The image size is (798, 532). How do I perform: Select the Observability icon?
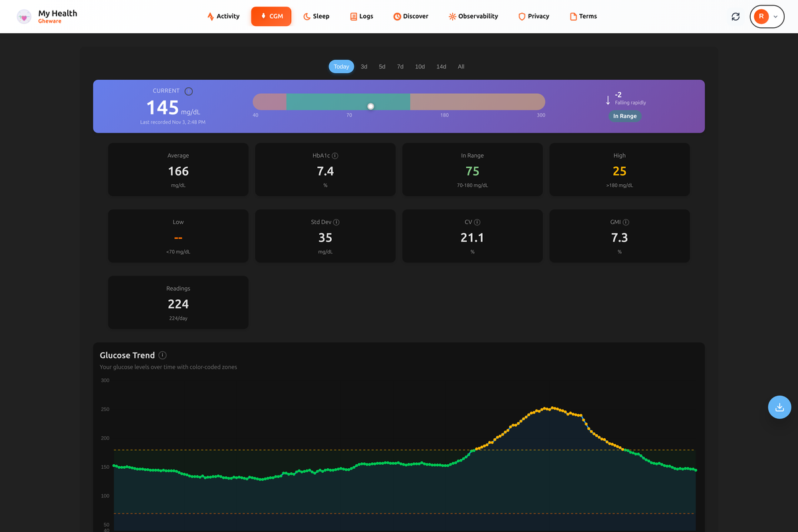452,16
